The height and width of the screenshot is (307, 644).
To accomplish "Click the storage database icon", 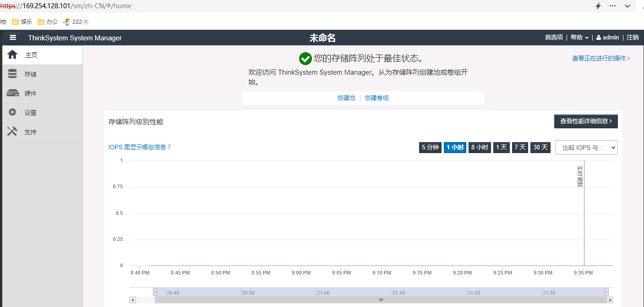I will (x=12, y=74).
